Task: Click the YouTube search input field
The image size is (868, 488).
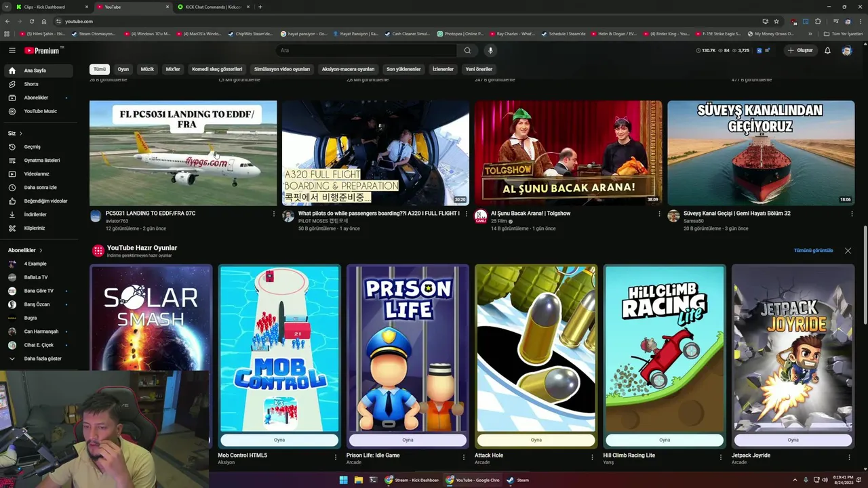Action: click(x=366, y=50)
